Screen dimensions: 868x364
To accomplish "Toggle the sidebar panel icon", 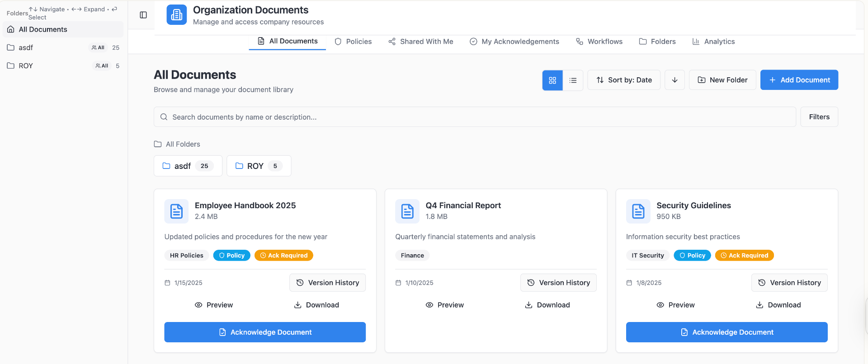I will coord(143,15).
